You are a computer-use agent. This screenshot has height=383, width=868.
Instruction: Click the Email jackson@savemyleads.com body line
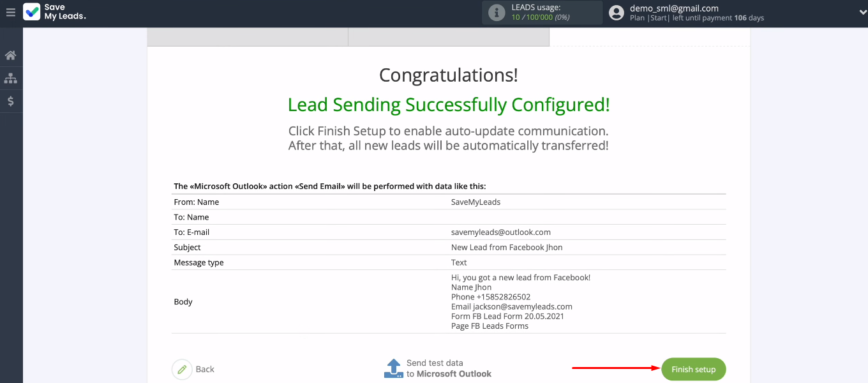click(x=512, y=306)
